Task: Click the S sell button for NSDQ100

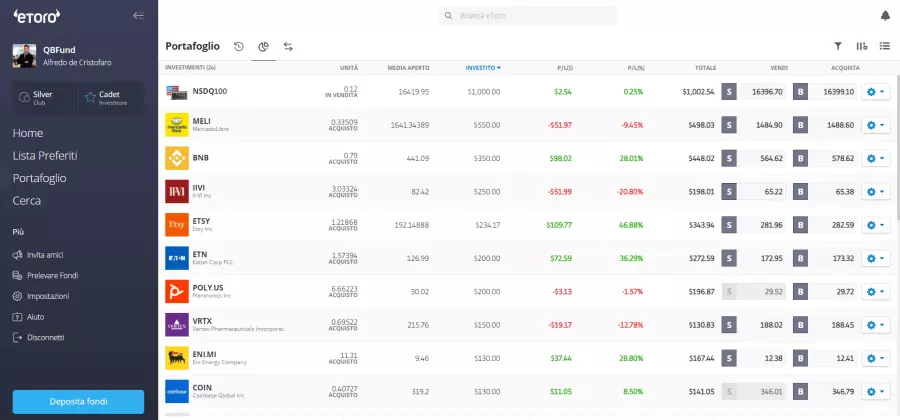Action: tap(729, 92)
